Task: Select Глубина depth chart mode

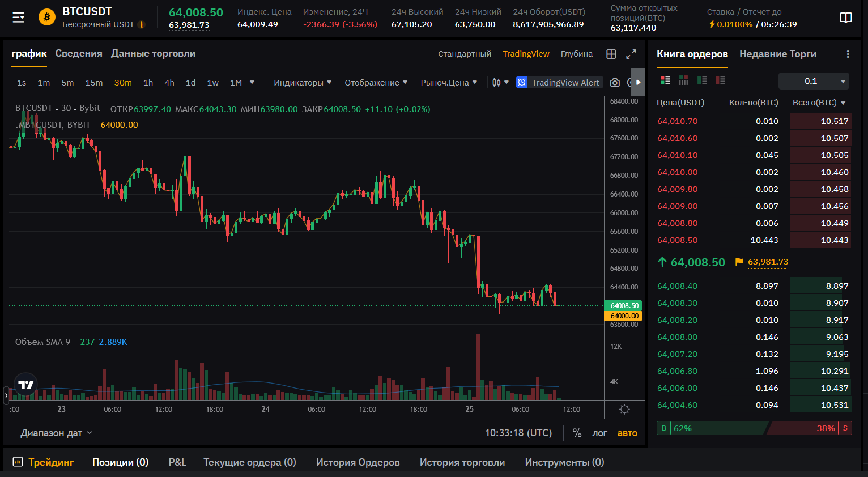Action: pyautogui.click(x=577, y=54)
